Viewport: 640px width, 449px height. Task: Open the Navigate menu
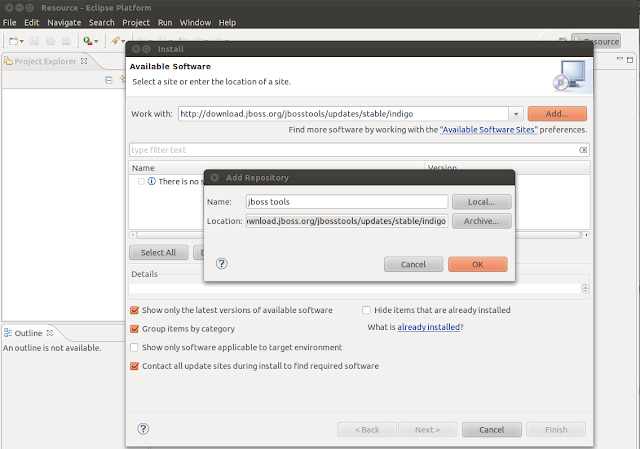click(64, 22)
